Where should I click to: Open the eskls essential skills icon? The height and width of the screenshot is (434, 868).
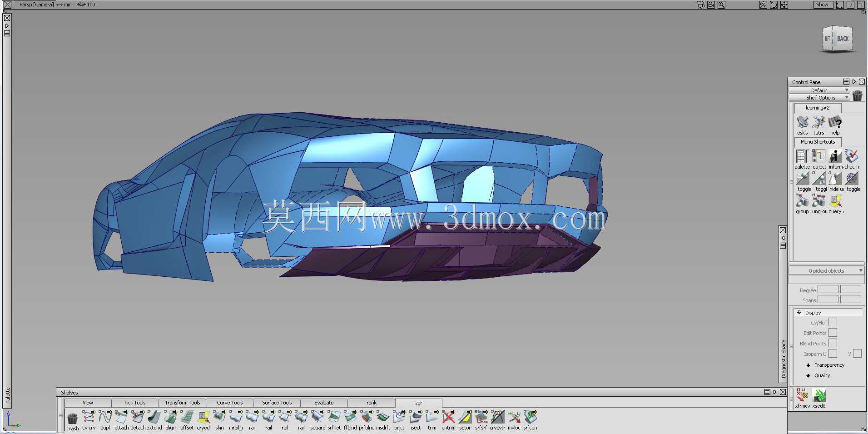click(x=803, y=122)
